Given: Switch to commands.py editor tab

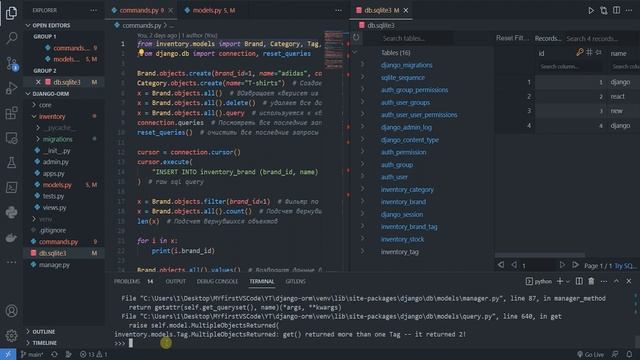Looking at the screenshot, I should point(142,10).
